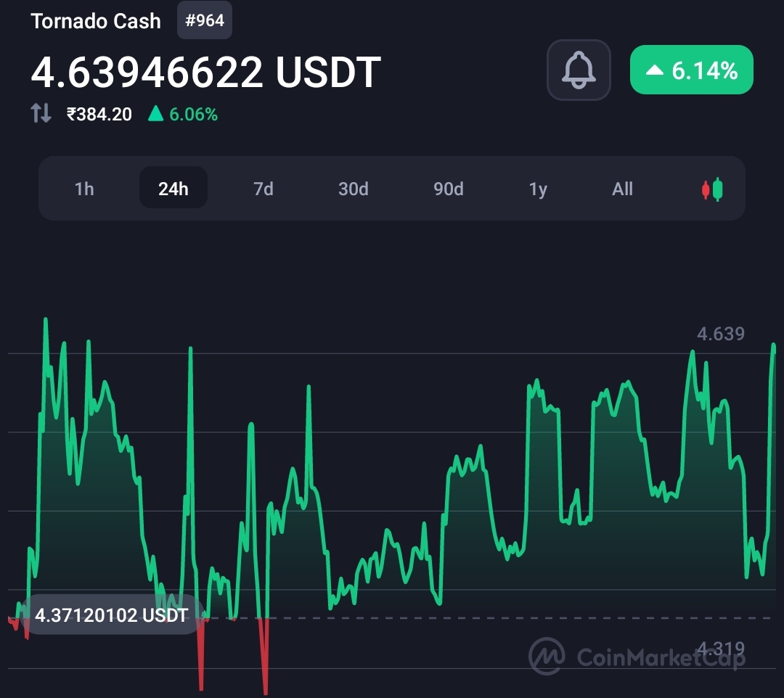Select the 7d time range

[263, 189]
